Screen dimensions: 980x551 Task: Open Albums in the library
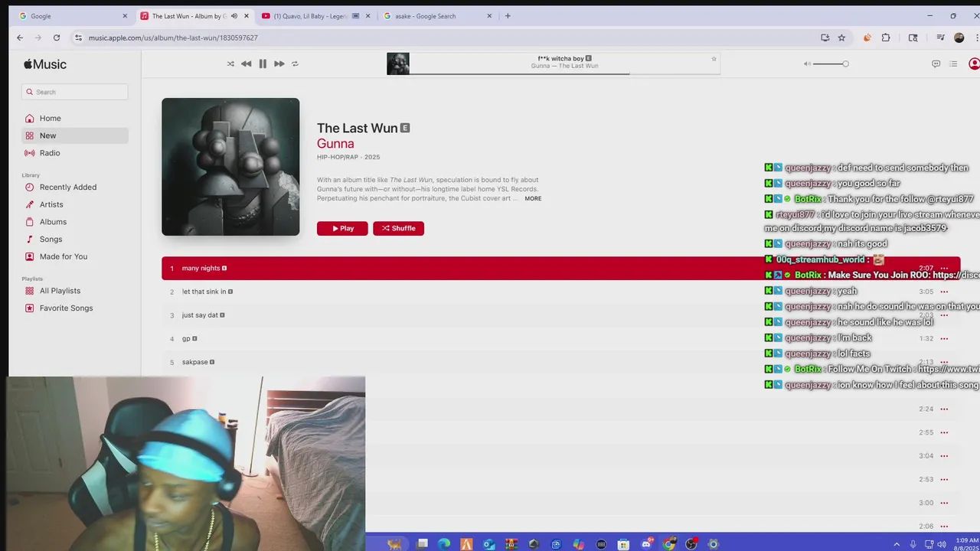[x=75, y=222]
